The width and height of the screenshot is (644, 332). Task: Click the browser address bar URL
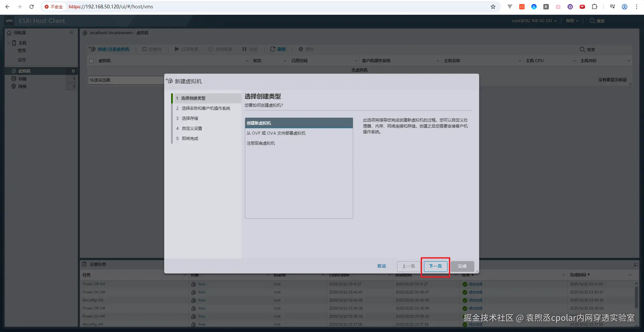tap(111, 7)
